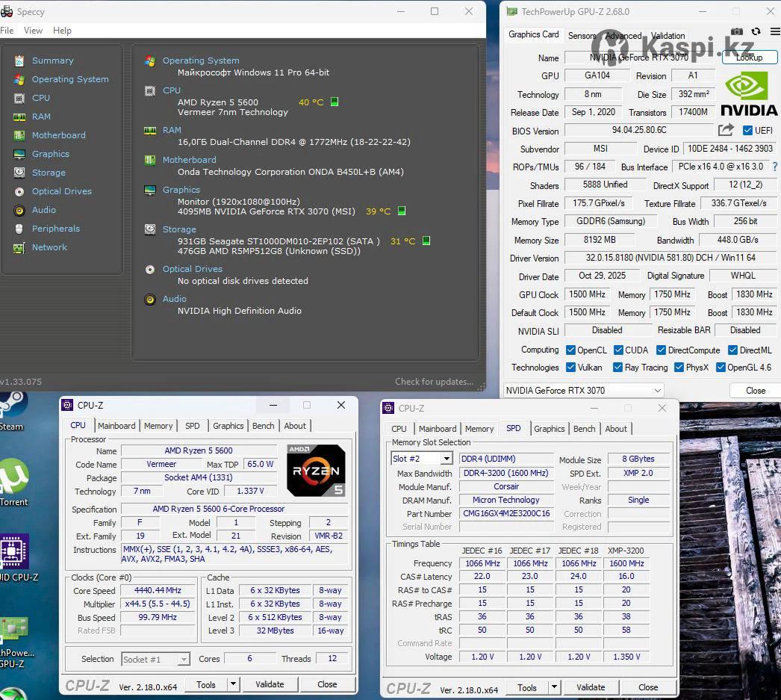Open the Tools dropdown arrow in CPU-Z
781x700 pixels.
pos(233,684)
